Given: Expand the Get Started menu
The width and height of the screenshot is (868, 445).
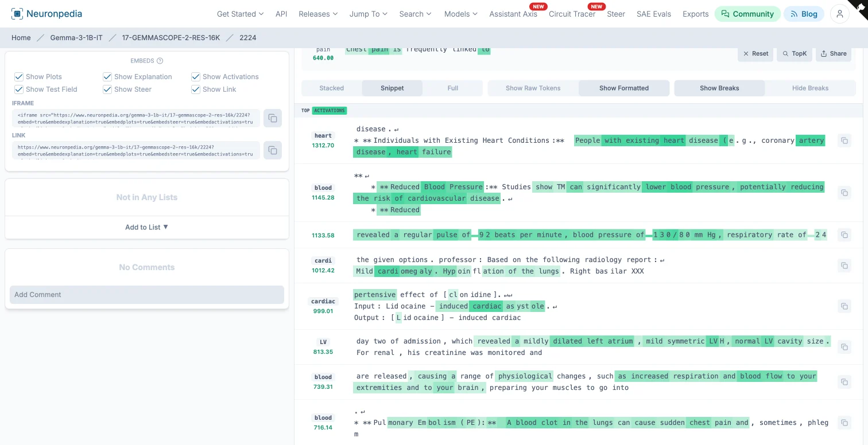Looking at the screenshot, I should [240, 14].
